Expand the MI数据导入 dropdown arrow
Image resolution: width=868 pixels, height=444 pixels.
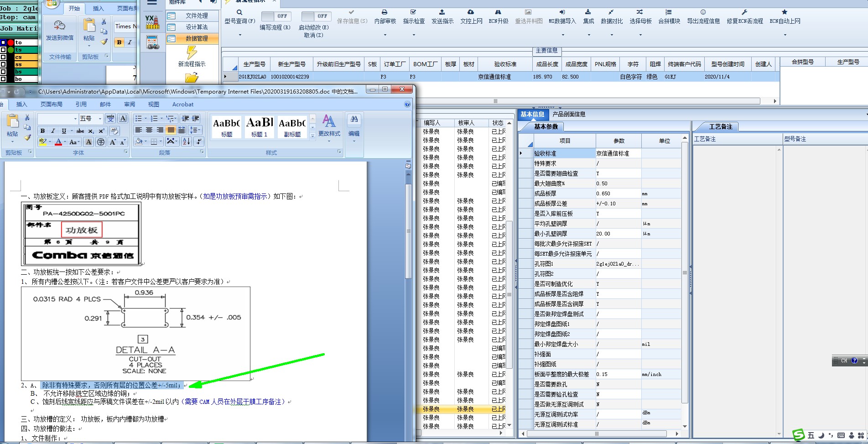[x=562, y=35]
